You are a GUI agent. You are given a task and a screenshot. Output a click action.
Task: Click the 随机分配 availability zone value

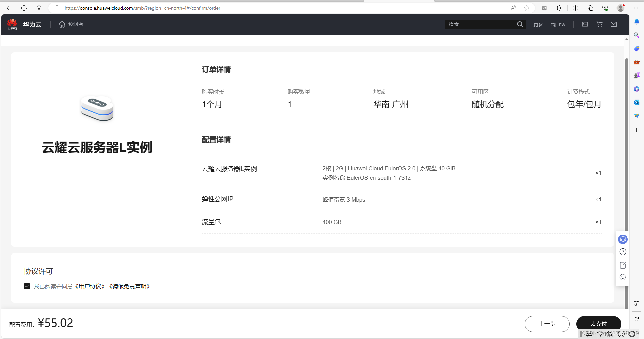(488, 104)
